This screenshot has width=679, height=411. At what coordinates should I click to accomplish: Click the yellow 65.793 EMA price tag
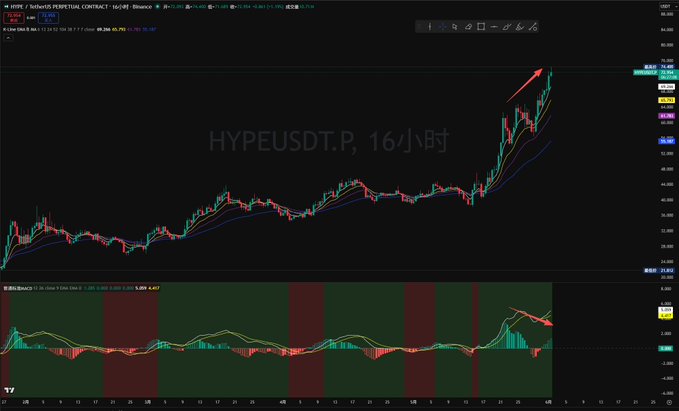click(x=666, y=100)
